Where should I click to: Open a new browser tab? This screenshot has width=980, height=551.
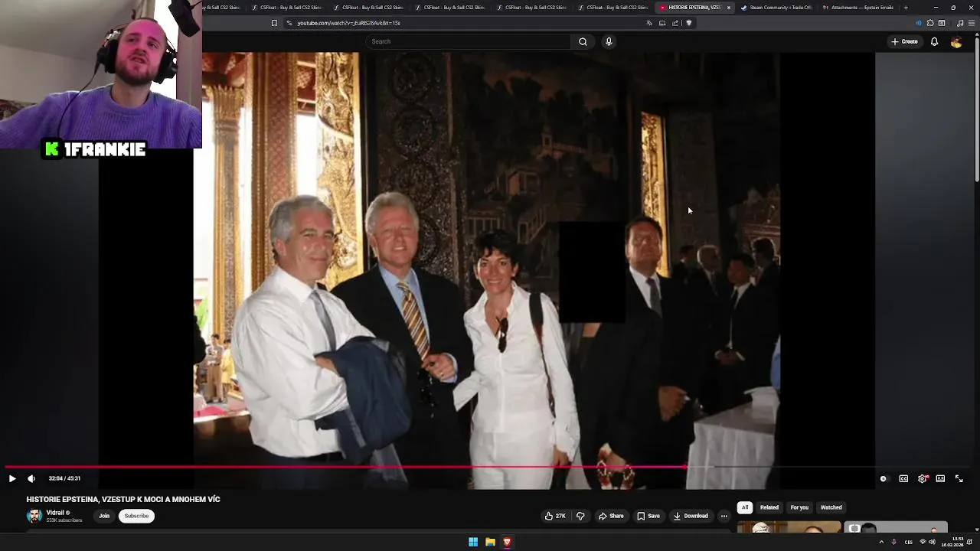(x=906, y=8)
